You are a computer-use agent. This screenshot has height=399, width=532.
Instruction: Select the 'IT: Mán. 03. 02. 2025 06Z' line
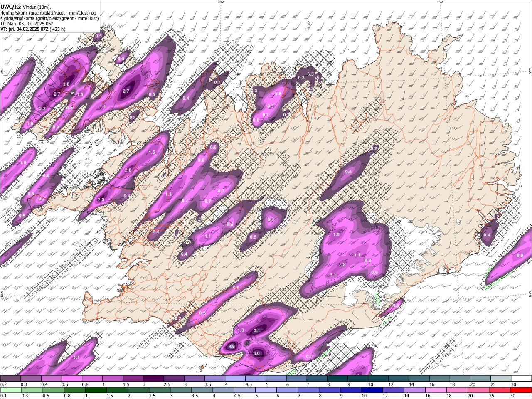(27, 24)
